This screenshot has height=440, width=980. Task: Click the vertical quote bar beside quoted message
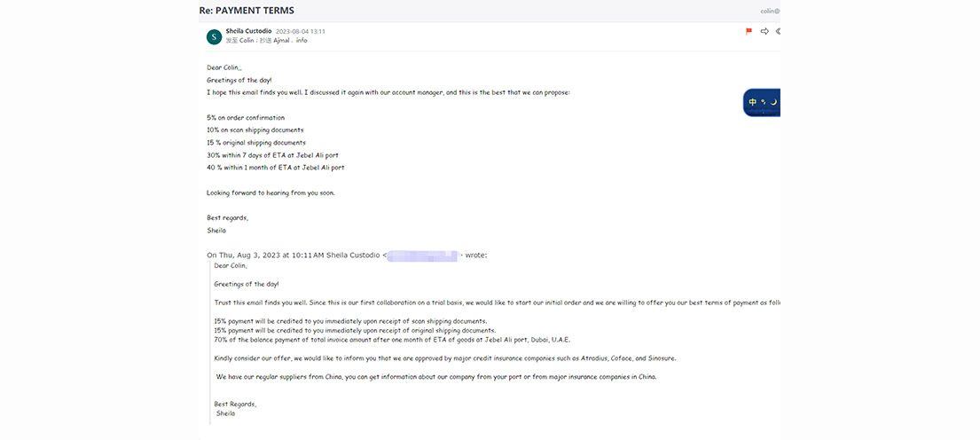[210, 342]
